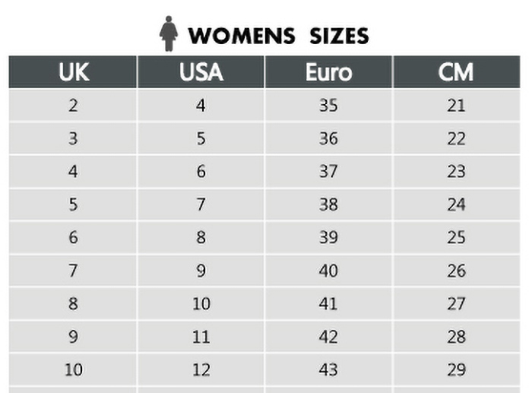Click USA size 12 cell

coord(201,369)
